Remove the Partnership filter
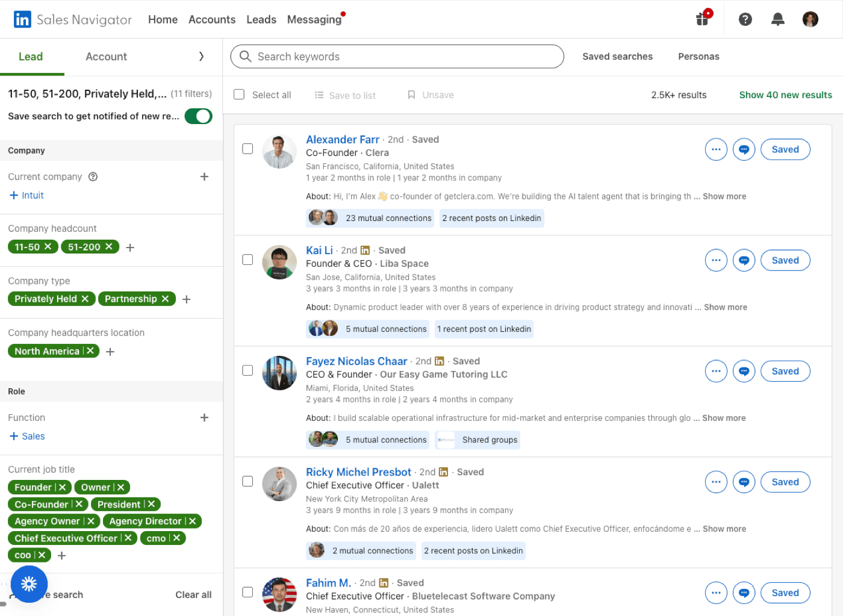This screenshot has height=616, width=843. pyautogui.click(x=165, y=299)
